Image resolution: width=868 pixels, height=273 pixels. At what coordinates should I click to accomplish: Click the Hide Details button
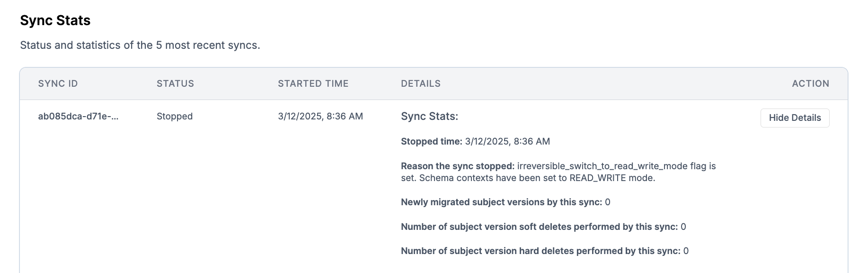point(795,118)
